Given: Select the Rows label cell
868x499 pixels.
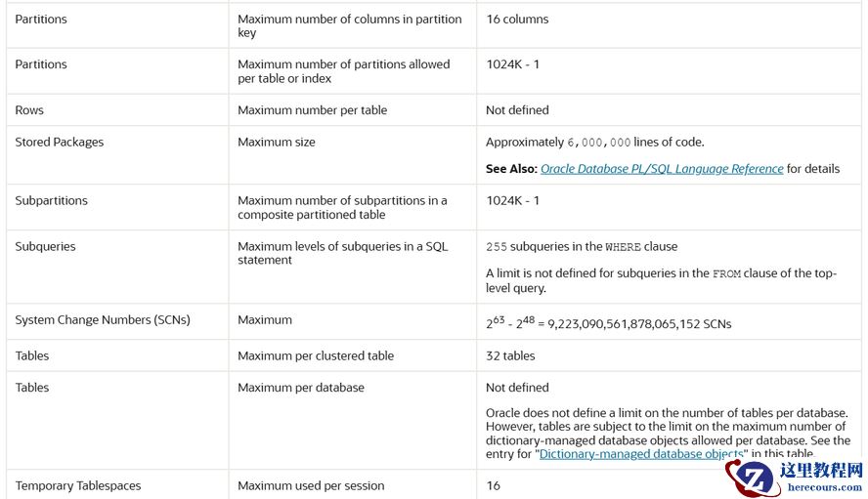Looking at the screenshot, I should click(29, 110).
